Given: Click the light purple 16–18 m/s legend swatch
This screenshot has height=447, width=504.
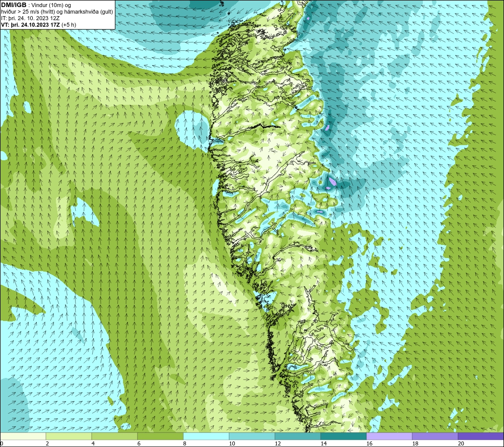Looking at the screenshot, I should (389, 436).
